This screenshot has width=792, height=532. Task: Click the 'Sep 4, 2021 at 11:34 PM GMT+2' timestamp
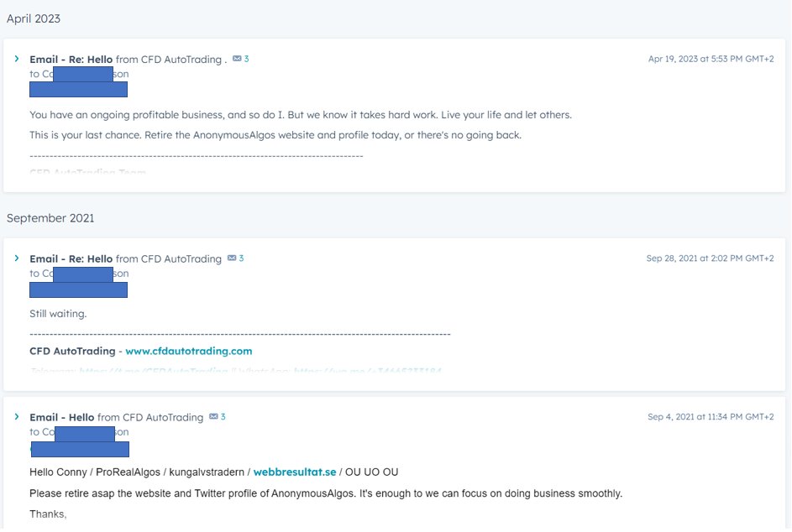[x=711, y=417]
